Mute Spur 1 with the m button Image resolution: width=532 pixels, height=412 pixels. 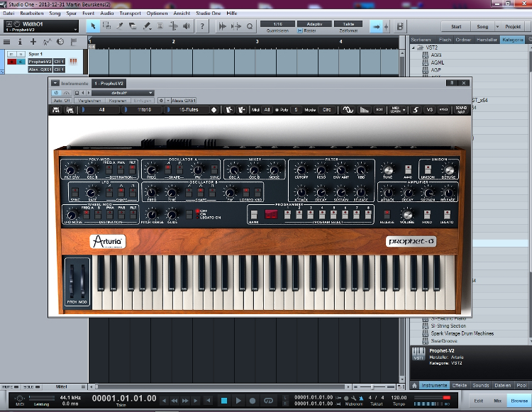(x=11, y=54)
